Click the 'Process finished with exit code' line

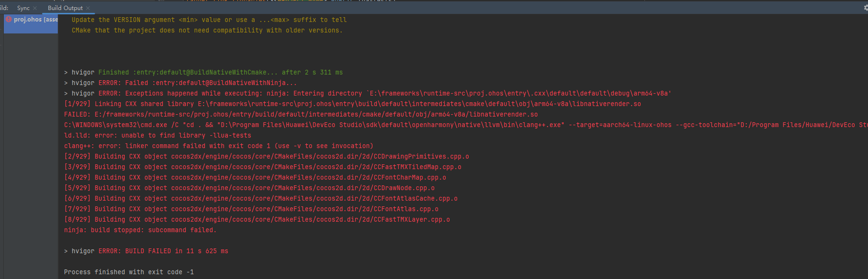[129, 272]
